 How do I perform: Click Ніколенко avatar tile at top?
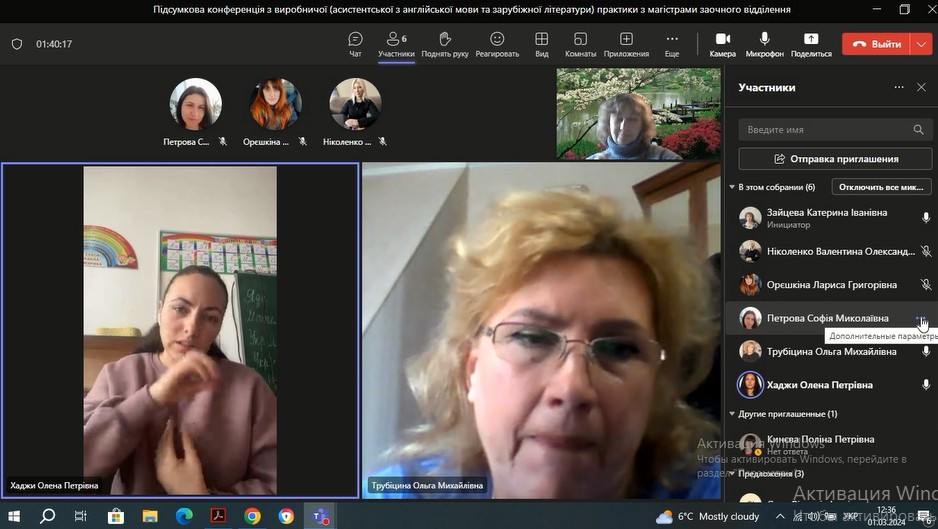(x=355, y=104)
